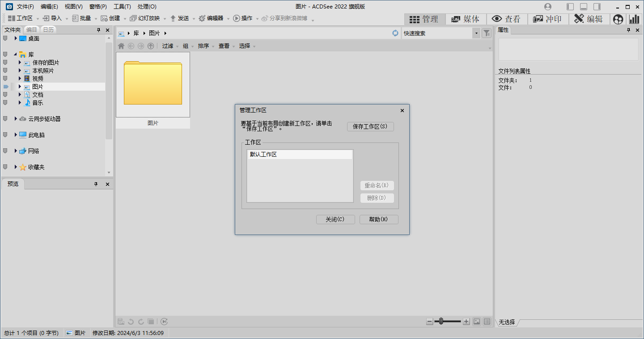The width and height of the screenshot is (644, 339).
Task: Click the quick search filter funnel icon
Action: tap(487, 33)
